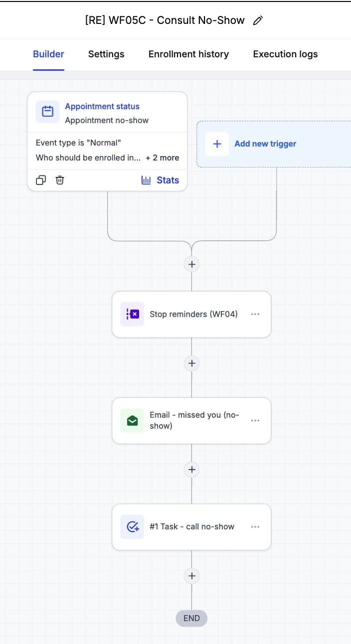The image size is (351, 644).
Task: Add a step after Stop reminders
Action: [x=191, y=363]
